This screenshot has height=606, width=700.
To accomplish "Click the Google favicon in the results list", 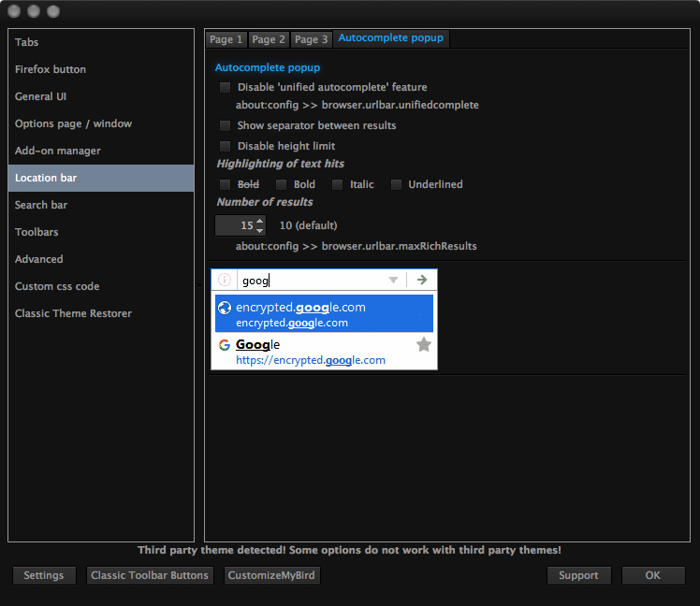I will (x=225, y=345).
